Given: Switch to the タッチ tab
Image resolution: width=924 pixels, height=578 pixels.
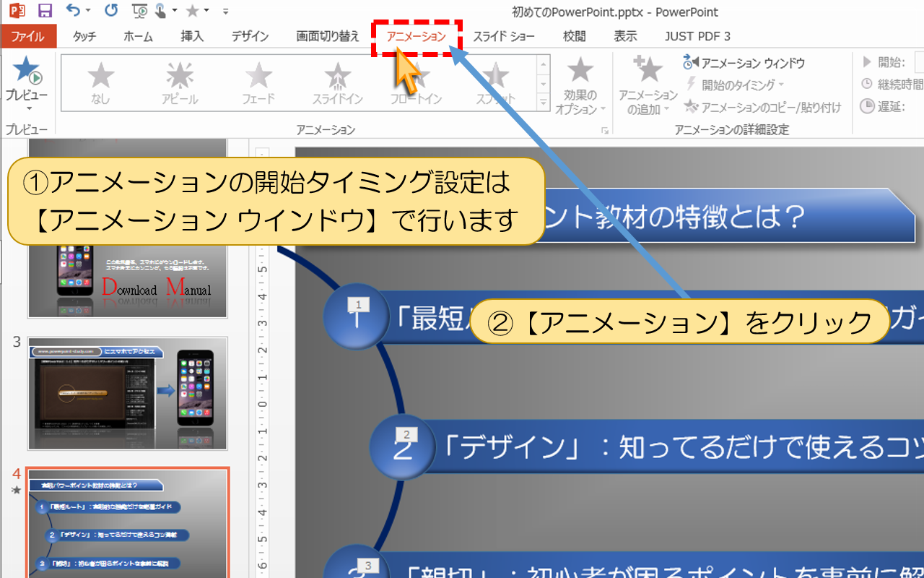Looking at the screenshot, I should pyautogui.click(x=84, y=36).
